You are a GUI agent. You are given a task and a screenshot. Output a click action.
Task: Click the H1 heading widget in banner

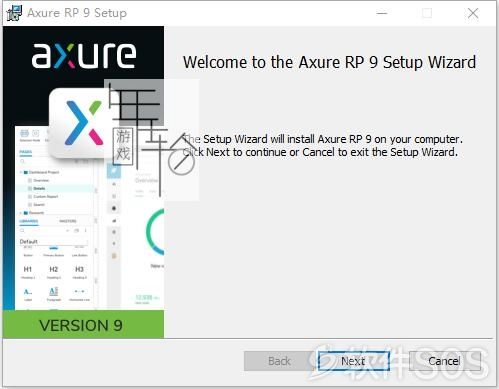click(x=28, y=269)
